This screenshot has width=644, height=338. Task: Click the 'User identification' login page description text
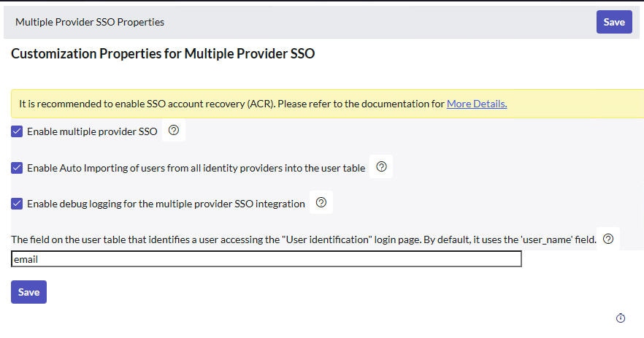pos(304,239)
